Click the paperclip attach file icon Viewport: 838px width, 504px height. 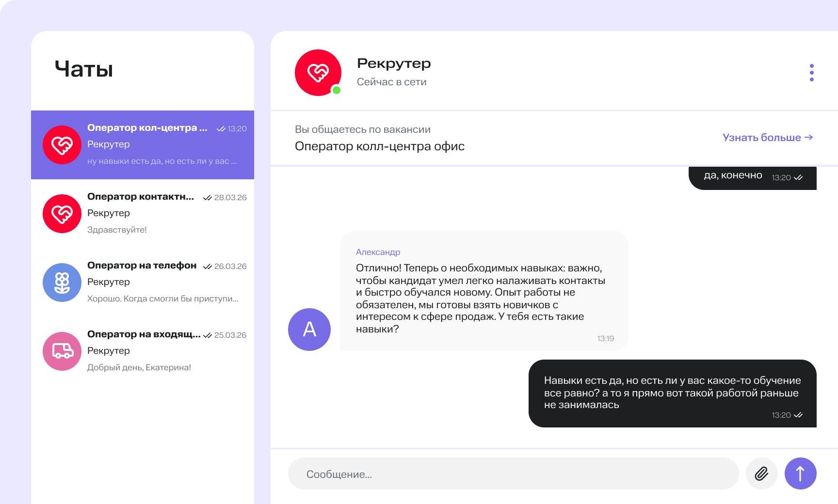[761, 473]
